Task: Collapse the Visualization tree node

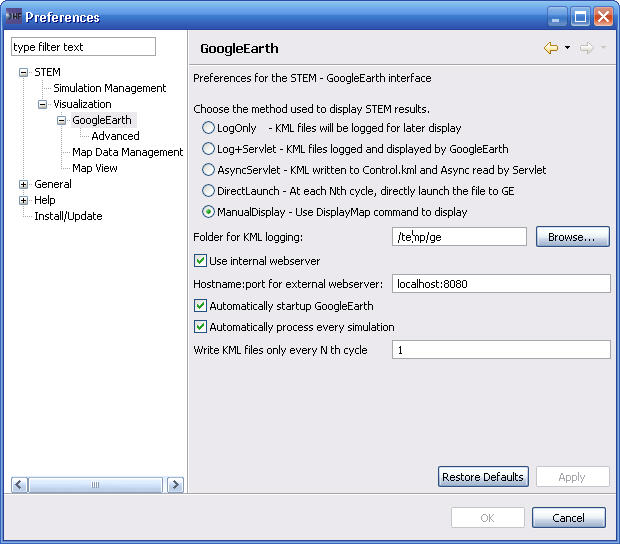Action: 42,104
